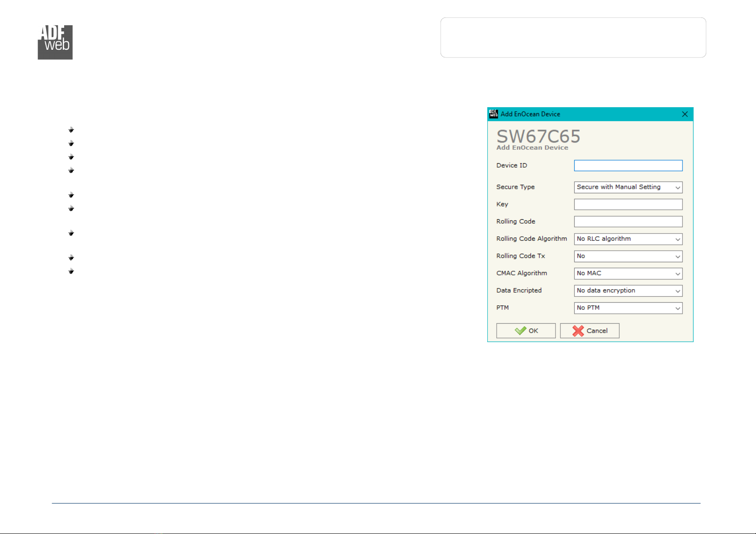The width and height of the screenshot is (756, 534).
Task: Close the Add EnOcean Device dialog
Action: tap(685, 114)
